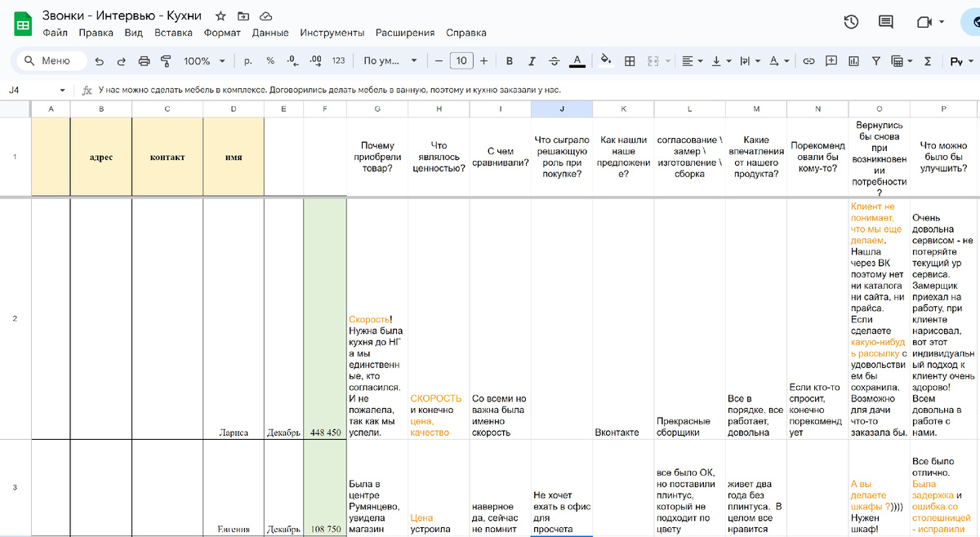Select column F header
This screenshot has width=980, height=537.
(x=325, y=109)
